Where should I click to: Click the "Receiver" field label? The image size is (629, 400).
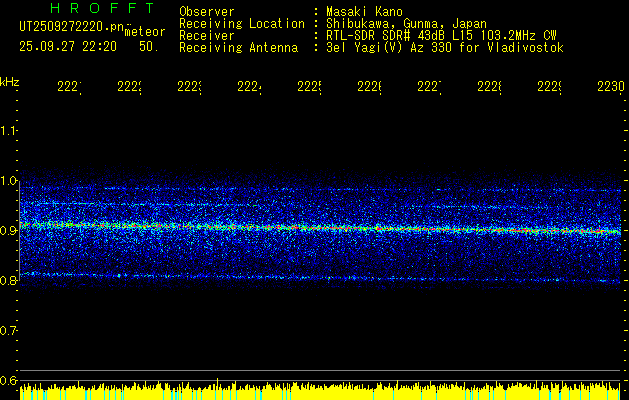(207, 36)
